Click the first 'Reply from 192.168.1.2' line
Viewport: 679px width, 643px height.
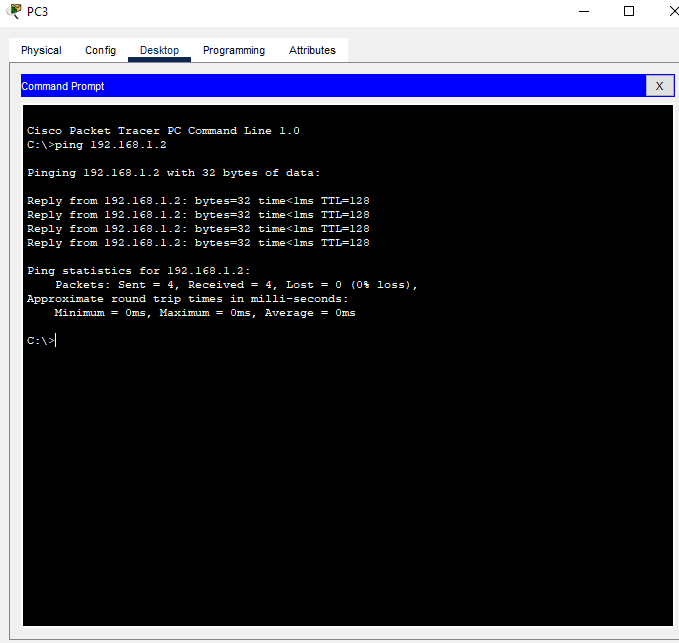pyautogui.click(x=198, y=201)
